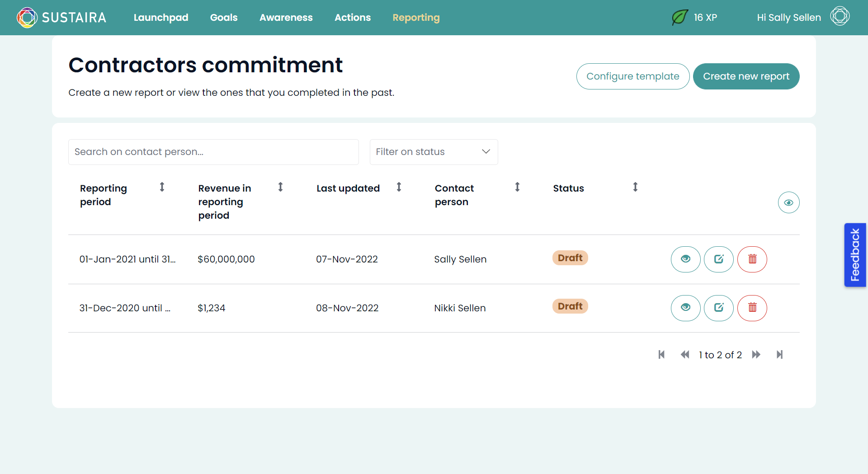Open the Awareness section
The image size is (868, 474).
(286, 18)
